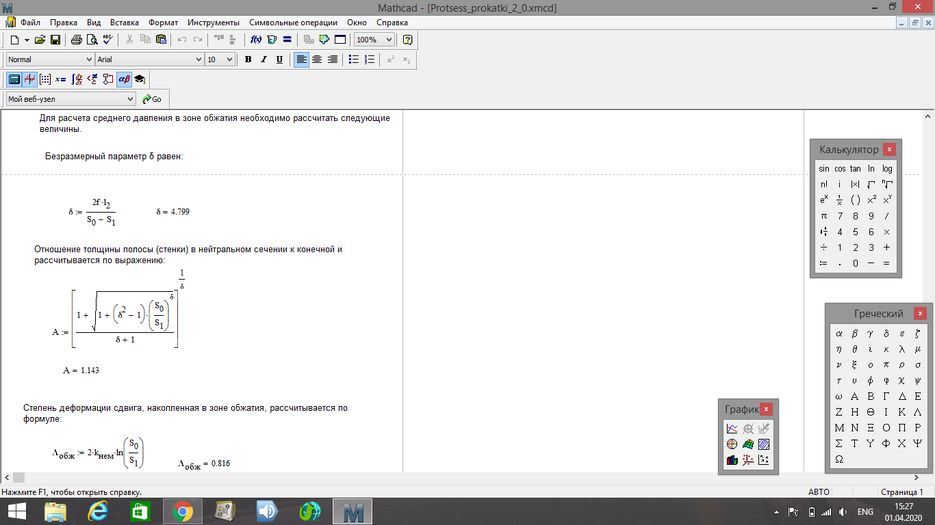Open the Символьные операции menu
Viewport: 935px width, 525px height.
tap(293, 22)
